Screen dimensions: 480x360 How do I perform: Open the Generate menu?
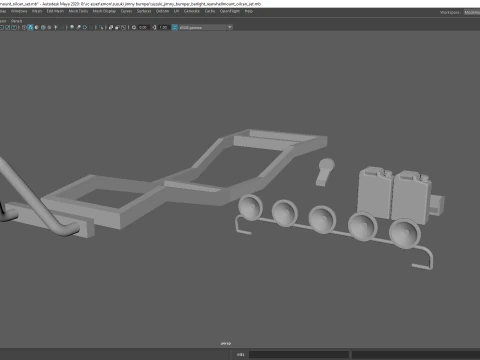[x=192, y=11]
